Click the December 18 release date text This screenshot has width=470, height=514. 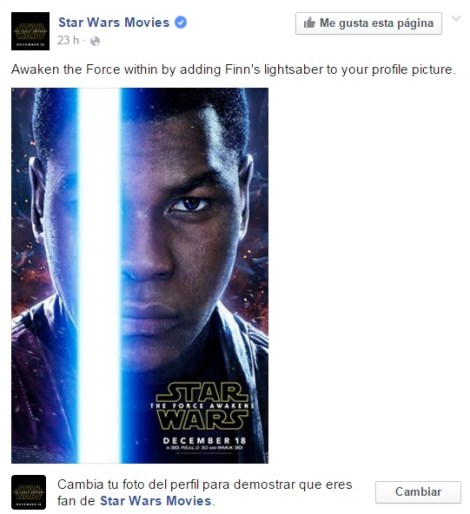[x=204, y=441]
